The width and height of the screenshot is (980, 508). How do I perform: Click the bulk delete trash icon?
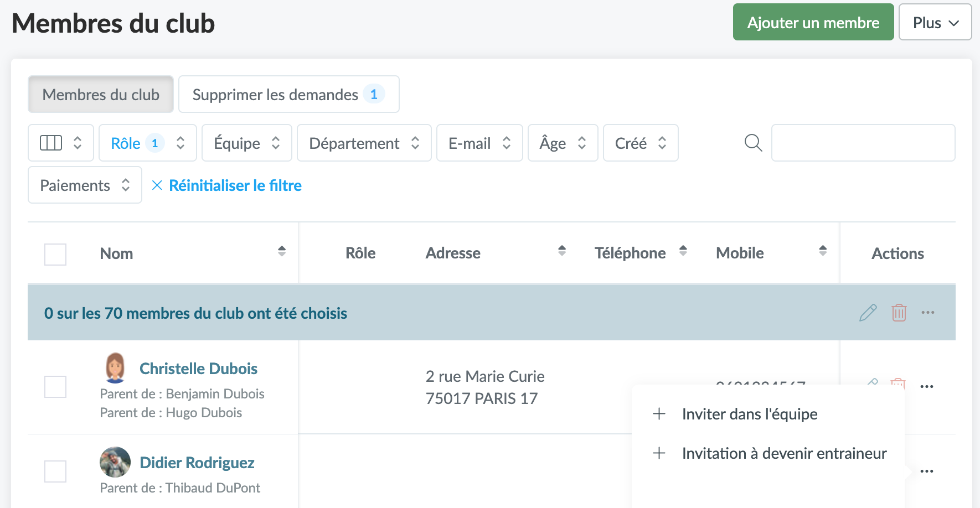[899, 313]
